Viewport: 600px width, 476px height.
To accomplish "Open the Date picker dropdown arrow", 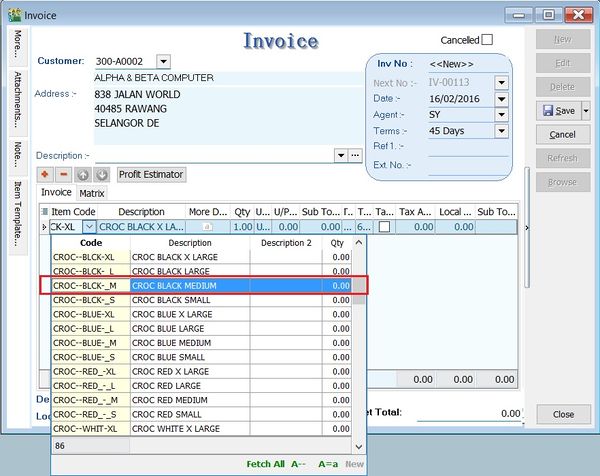I will tap(502, 99).
